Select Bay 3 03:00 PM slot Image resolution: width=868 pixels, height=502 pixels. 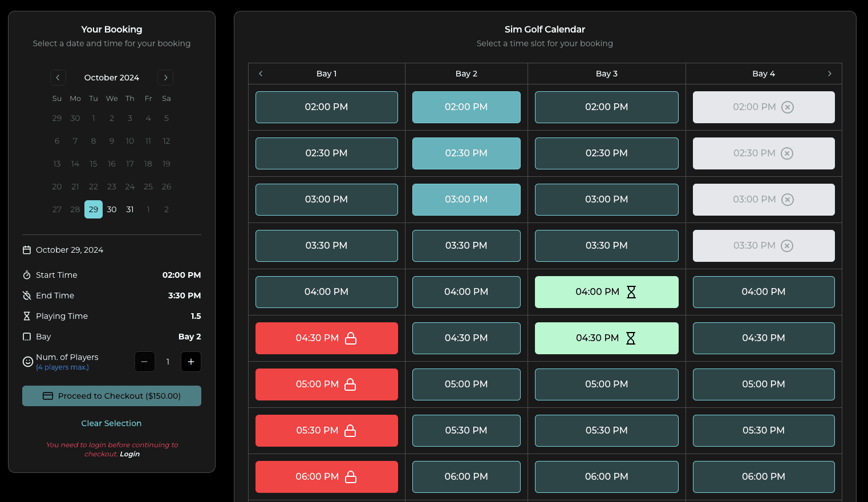point(607,200)
